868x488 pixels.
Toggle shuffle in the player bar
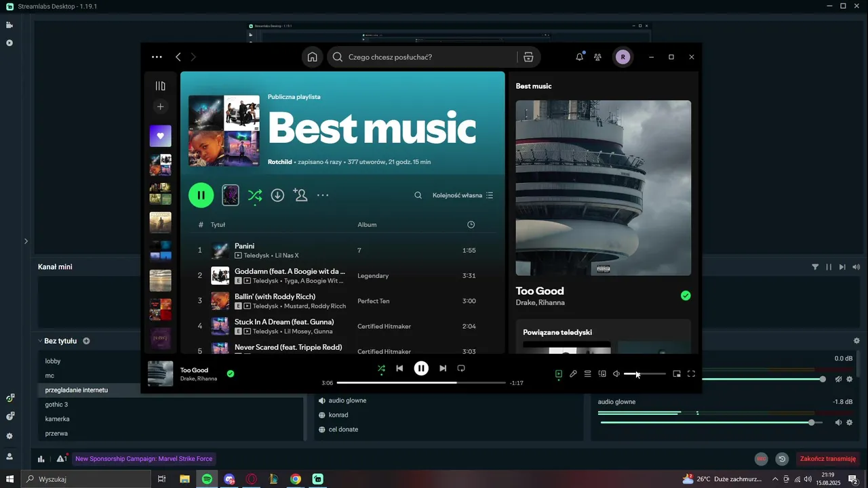coord(381,369)
